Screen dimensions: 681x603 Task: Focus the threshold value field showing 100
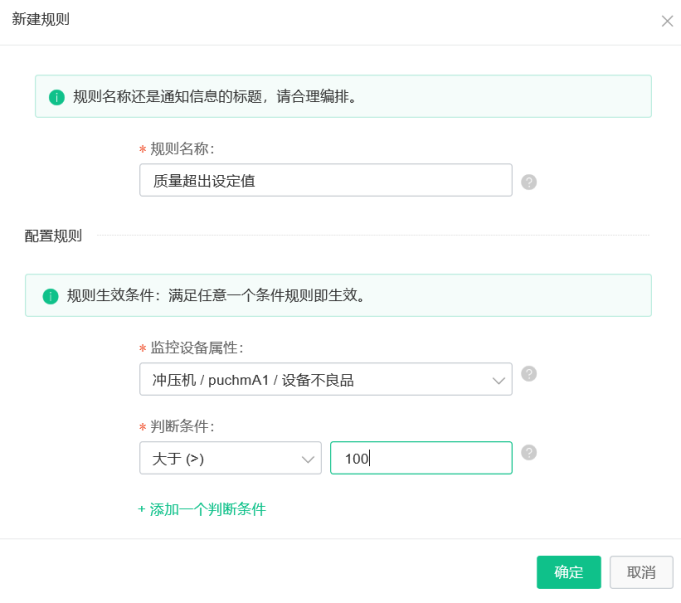[x=421, y=458]
